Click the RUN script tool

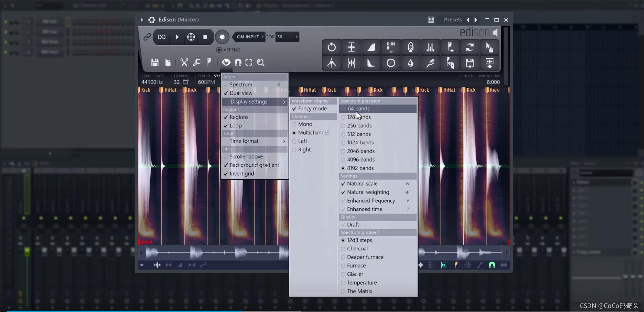click(x=391, y=47)
